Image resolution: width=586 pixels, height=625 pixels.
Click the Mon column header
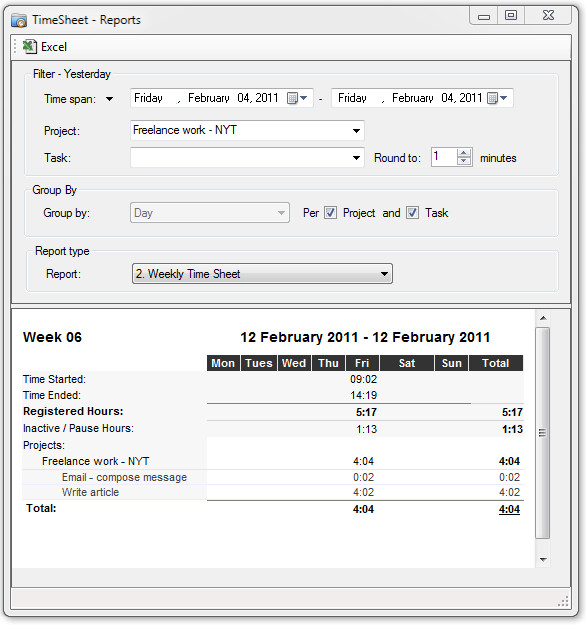pyautogui.click(x=223, y=363)
